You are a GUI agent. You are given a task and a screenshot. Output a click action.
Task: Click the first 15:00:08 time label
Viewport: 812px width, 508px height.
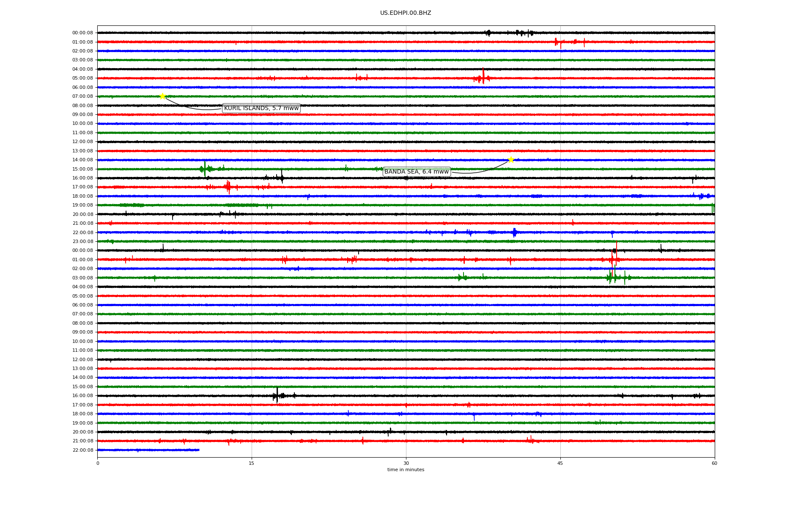coord(82,169)
